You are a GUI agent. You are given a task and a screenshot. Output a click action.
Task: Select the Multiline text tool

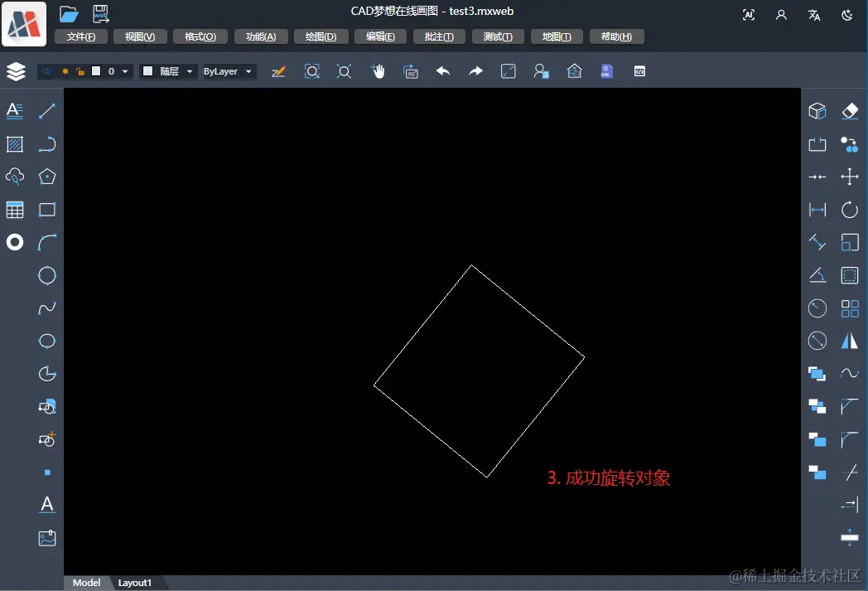tap(15, 111)
